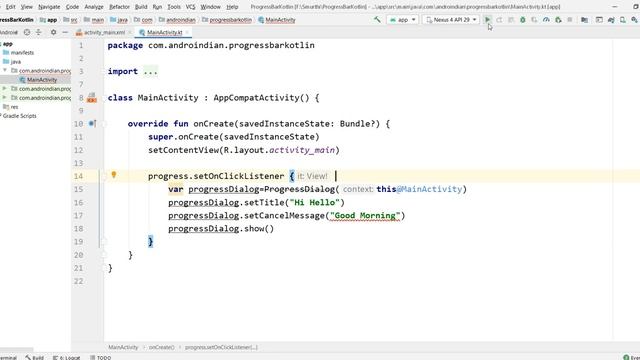This screenshot has height=360, width=640.
Task: Switch to the activity_main.xml editor tab
Action: pos(104,32)
